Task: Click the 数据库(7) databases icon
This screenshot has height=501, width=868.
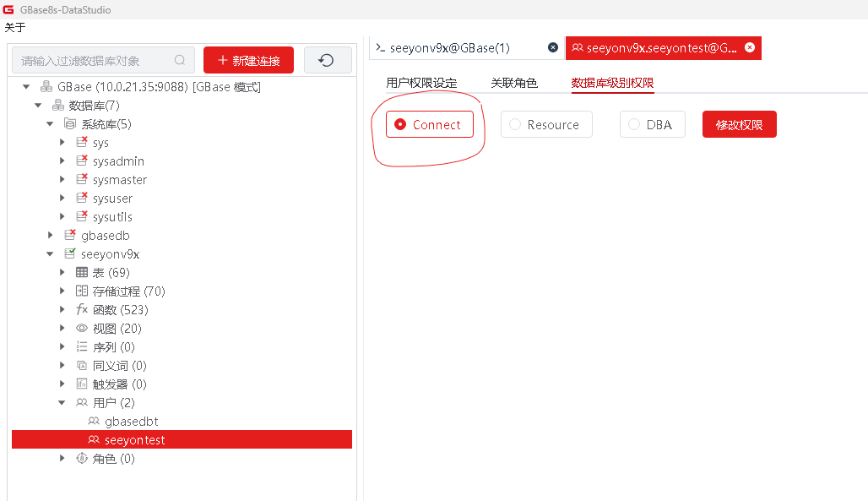Action: pyautogui.click(x=58, y=105)
